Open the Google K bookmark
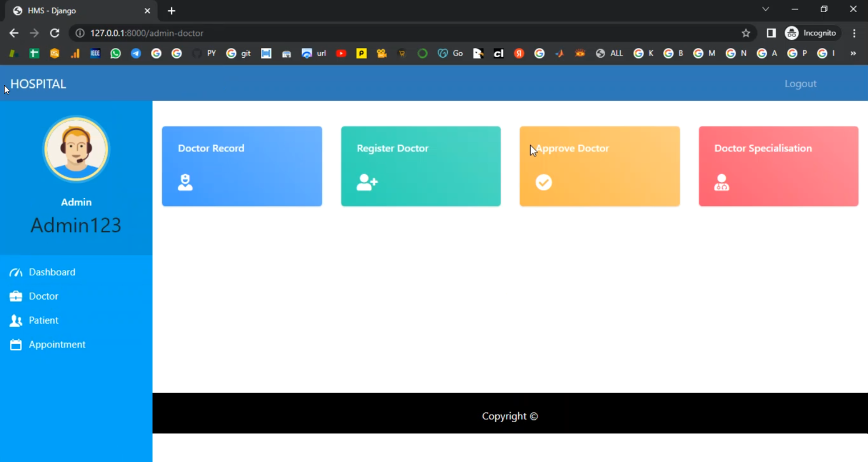868x462 pixels. point(643,53)
